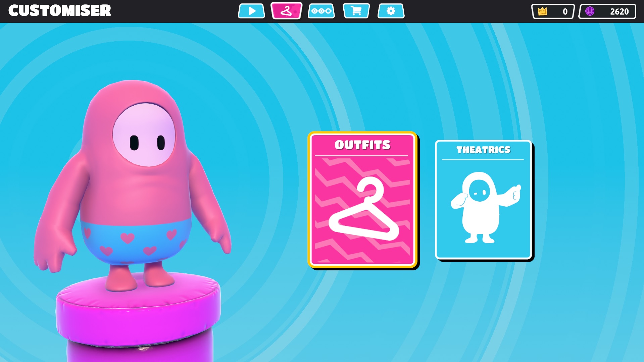Open the season progress track tab
The image size is (644, 362).
pyautogui.click(x=321, y=11)
